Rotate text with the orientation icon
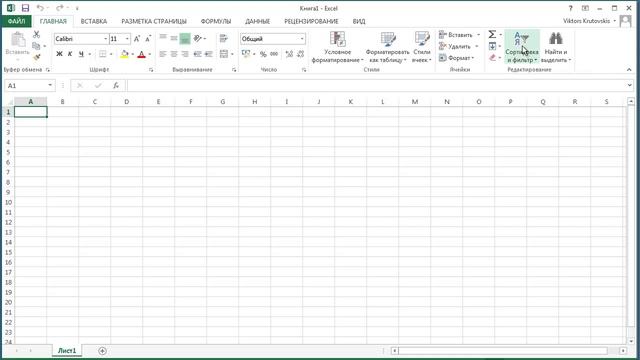 [198, 38]
